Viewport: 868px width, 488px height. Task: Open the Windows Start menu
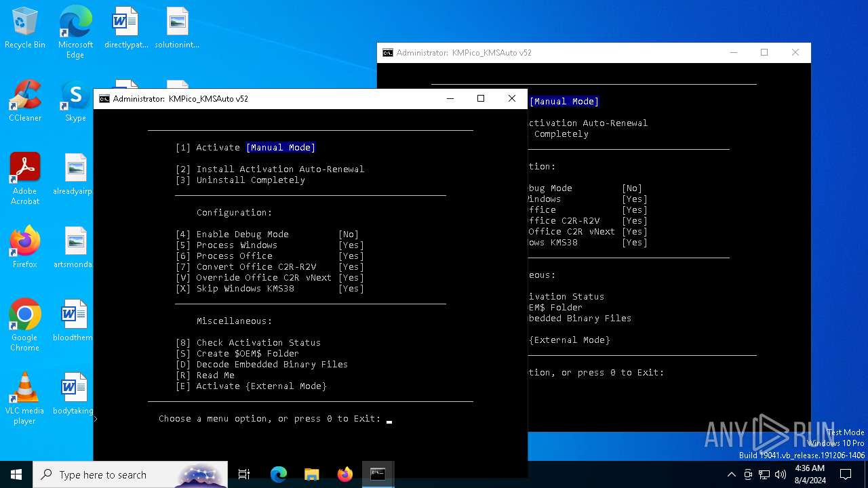tap(16, 474)
